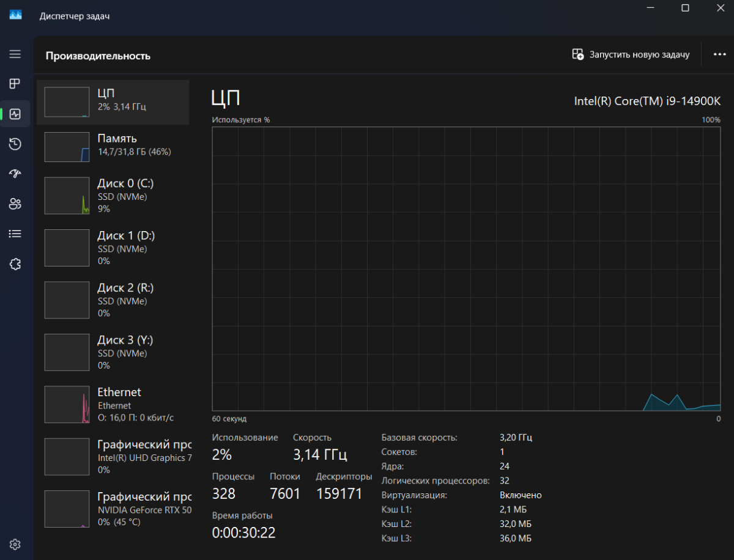Open the Startup apps page icon
Screen dimensions: 734x560
(15, 174)
